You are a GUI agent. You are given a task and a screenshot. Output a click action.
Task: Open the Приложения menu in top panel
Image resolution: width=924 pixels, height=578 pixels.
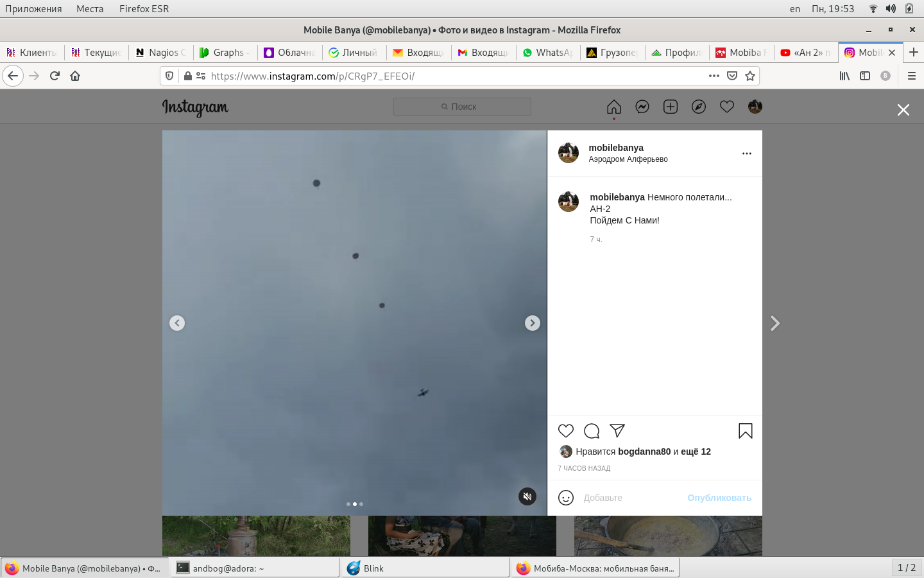33,9
